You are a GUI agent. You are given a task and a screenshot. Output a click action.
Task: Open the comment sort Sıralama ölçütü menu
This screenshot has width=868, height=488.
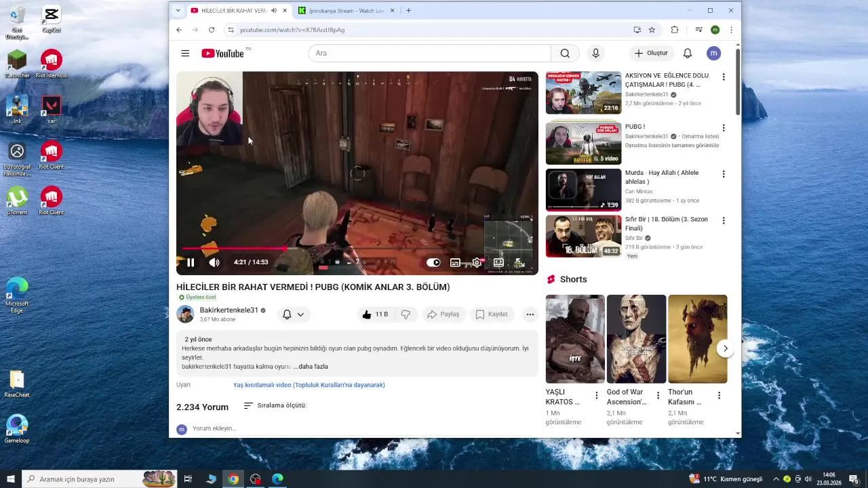pyautogui.click(x=275, y=405)
